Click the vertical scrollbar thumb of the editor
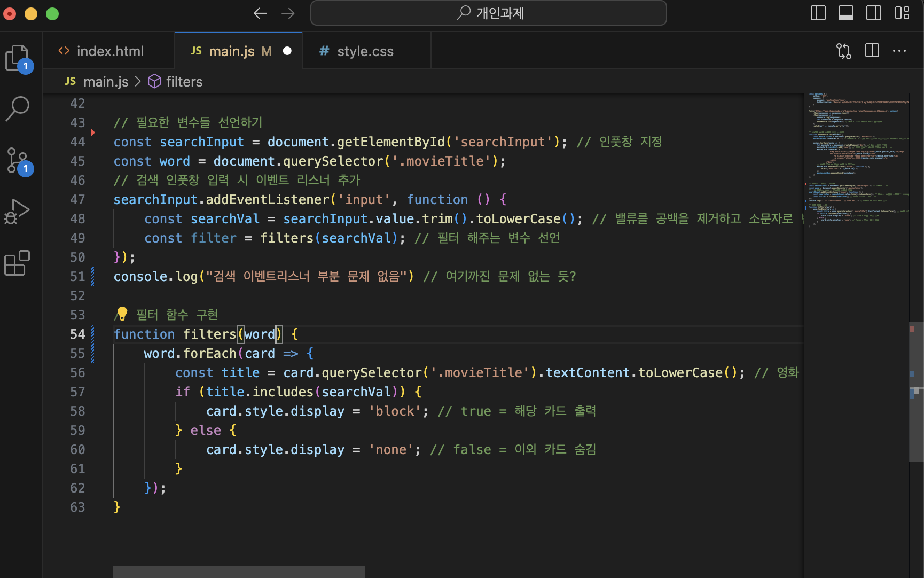924x578 pixels. 916,391
